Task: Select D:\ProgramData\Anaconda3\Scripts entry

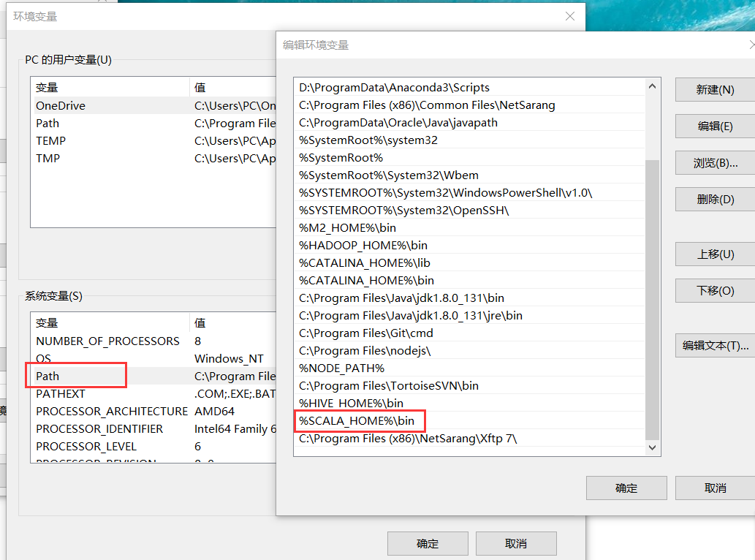Action: tap(469, 87)
